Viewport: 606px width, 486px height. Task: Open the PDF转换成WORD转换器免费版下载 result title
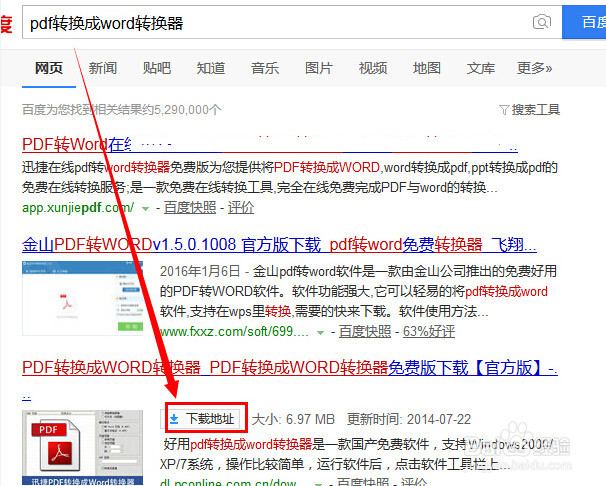(290, 368)
